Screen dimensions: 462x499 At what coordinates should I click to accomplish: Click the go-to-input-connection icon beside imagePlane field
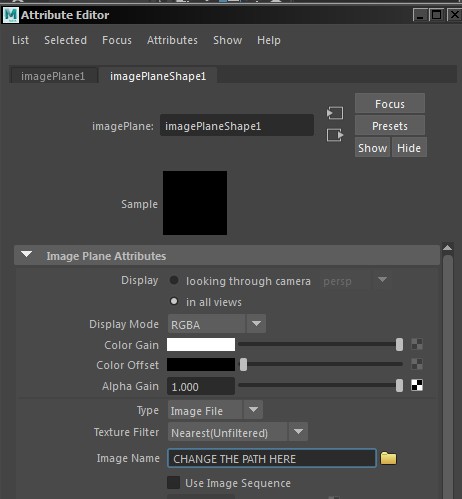335,113
